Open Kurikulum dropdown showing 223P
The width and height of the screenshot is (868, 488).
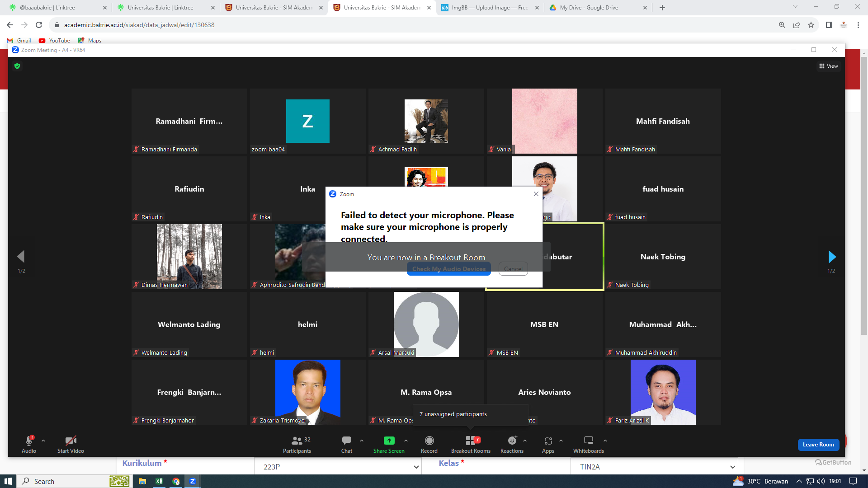point(338,467)
